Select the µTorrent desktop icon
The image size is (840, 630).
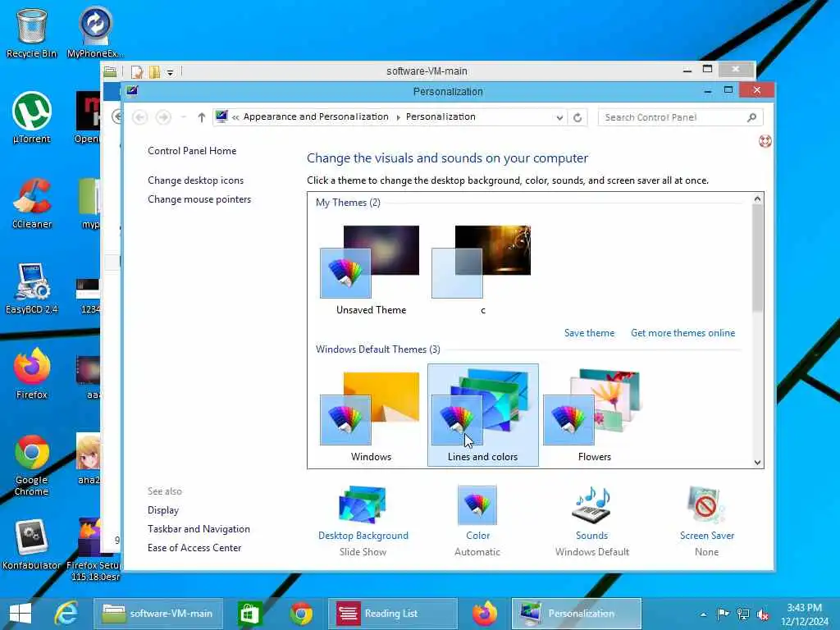[x=32, y=117]
